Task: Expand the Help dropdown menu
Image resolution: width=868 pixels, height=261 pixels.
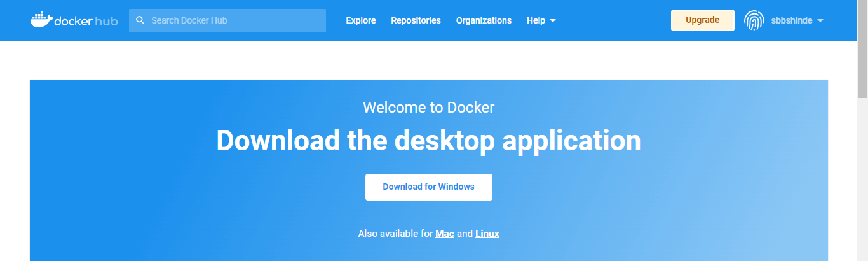Action: [541, 20]
